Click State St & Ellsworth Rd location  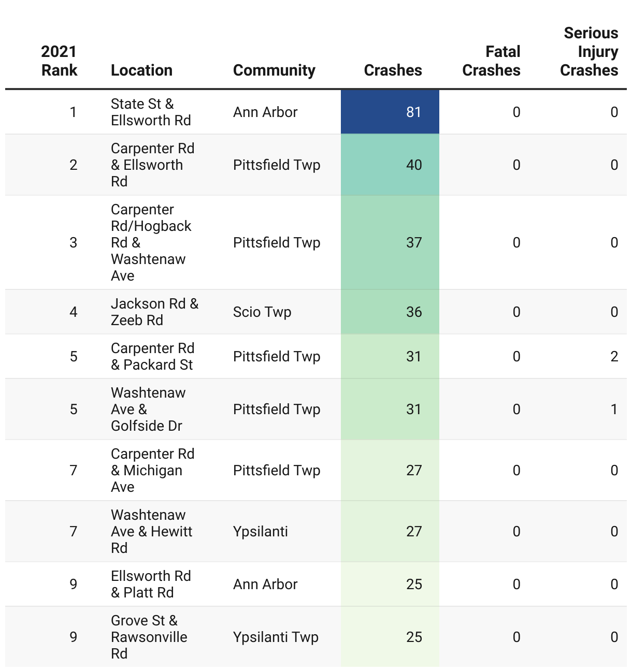click(151, 112)
